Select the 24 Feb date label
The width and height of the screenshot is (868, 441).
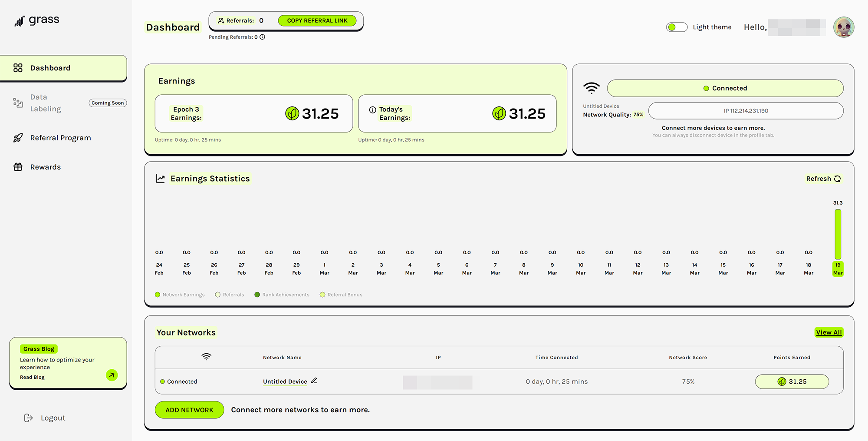pos(159,269)
